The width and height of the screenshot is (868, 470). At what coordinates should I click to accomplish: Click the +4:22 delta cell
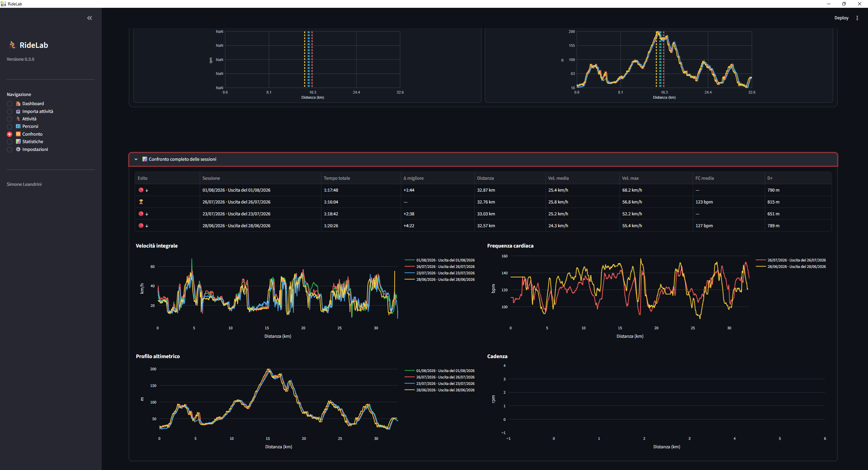coord(437,226)
